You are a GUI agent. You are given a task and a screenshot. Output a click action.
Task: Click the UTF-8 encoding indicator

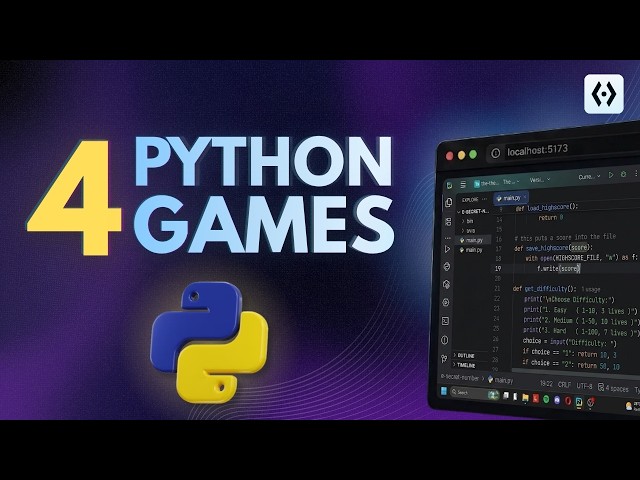584,386
